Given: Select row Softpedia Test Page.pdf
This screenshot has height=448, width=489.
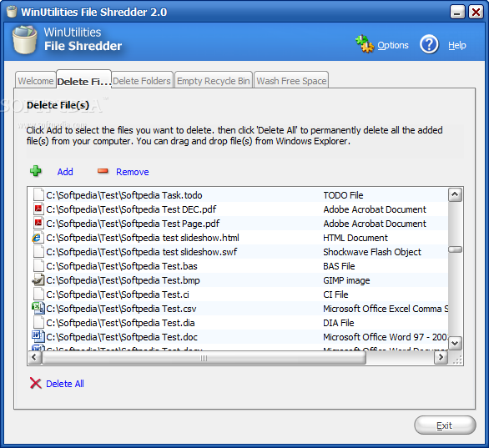Looking at the screenshot, I should click(238, 224).
